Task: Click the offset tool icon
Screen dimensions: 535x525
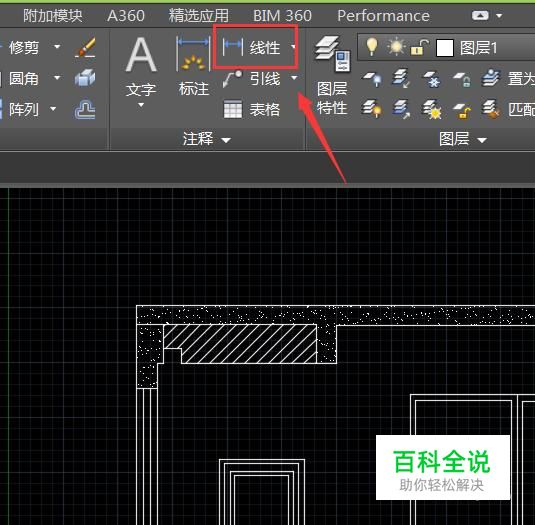Action: 85,110
